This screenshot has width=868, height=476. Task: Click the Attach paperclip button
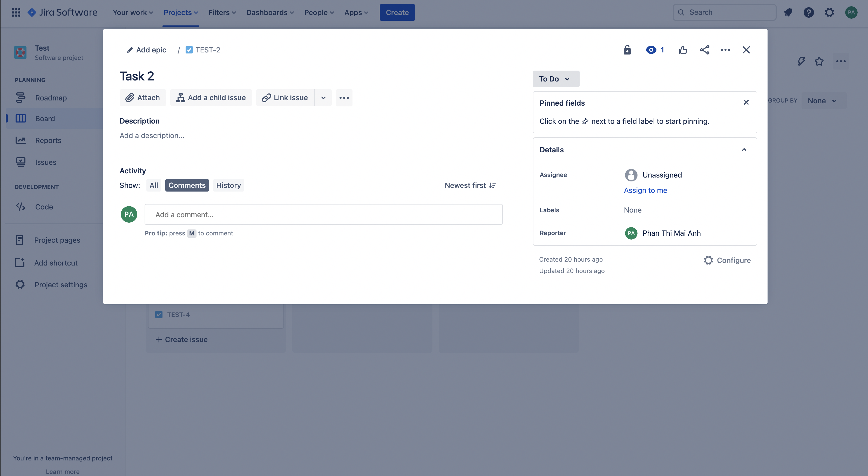pyautogui.click(x=143, y=98)
